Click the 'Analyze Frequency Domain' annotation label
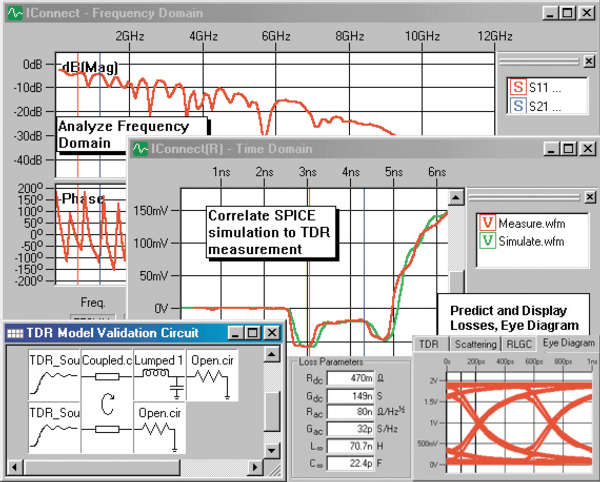Screen dimensions: 600x482 click(x=132, y=135)
